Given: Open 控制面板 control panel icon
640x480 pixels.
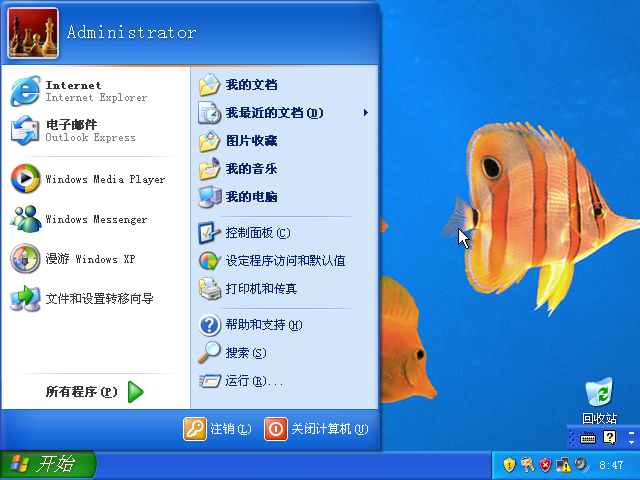Looking at the screenshot, I should coord(210,233).
